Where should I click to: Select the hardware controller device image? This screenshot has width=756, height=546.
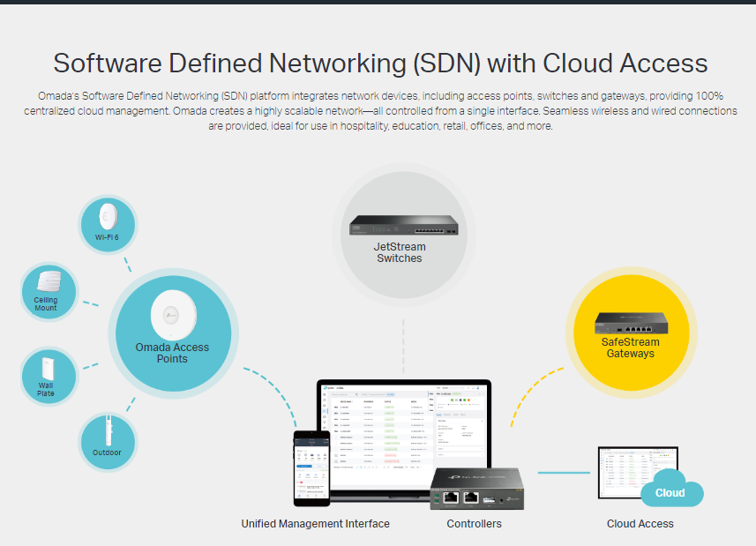click(x=477, y=488)
